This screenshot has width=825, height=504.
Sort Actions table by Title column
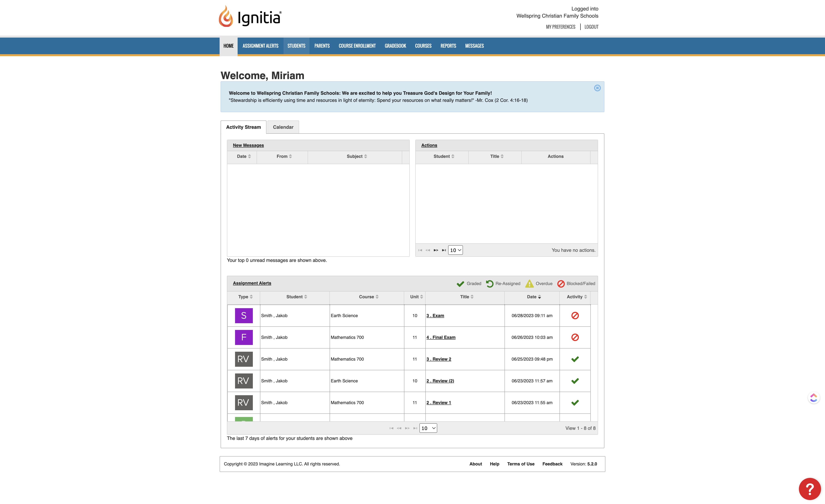point(497,156)
